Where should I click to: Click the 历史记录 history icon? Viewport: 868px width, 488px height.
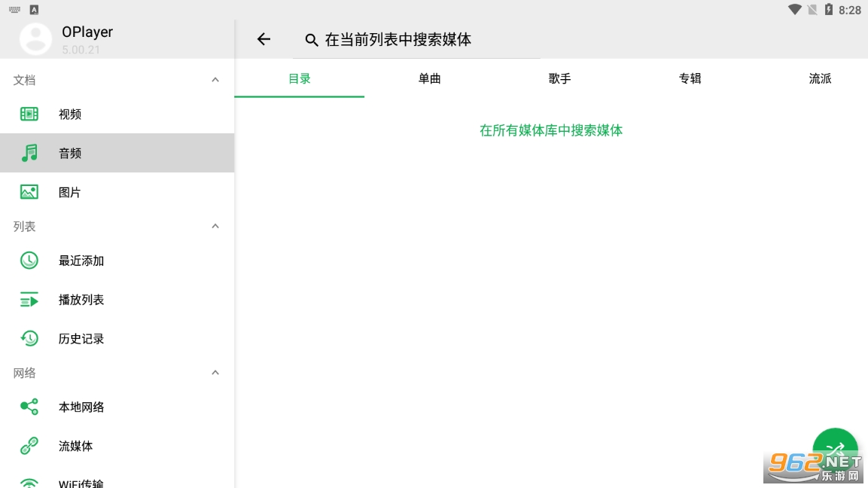(x=29, y=338)
